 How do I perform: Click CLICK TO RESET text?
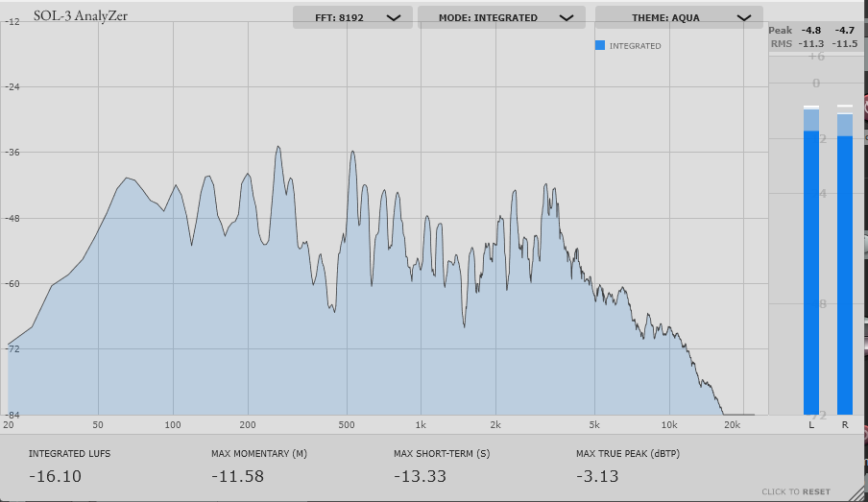(796, 491)
